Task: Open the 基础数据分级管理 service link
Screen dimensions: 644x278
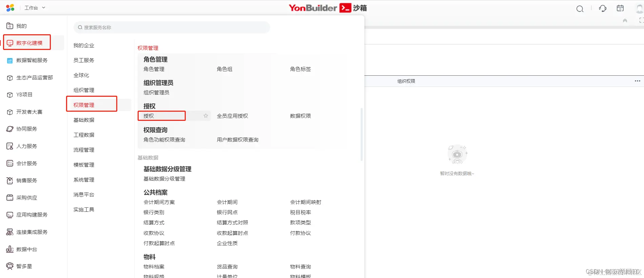Action: (164, 179)
